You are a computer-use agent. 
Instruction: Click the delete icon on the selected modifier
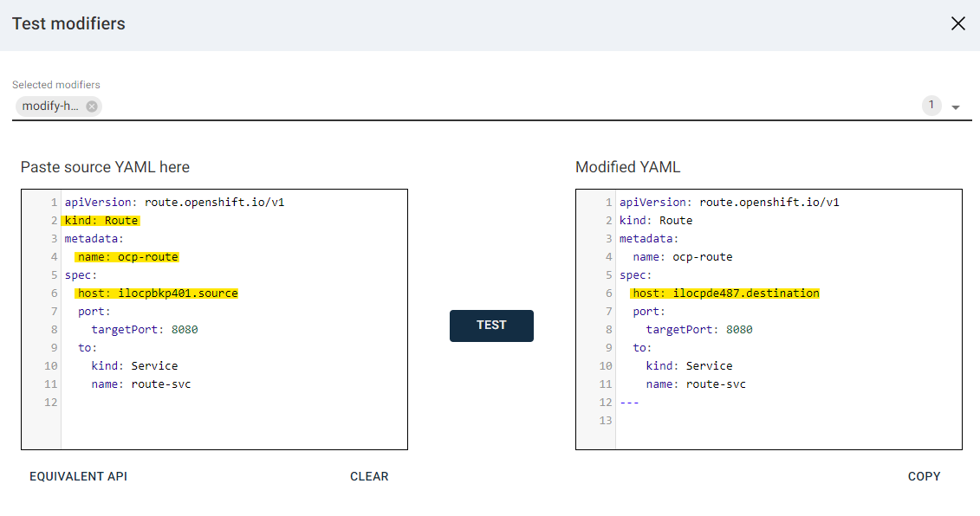[x=92, y=106]
